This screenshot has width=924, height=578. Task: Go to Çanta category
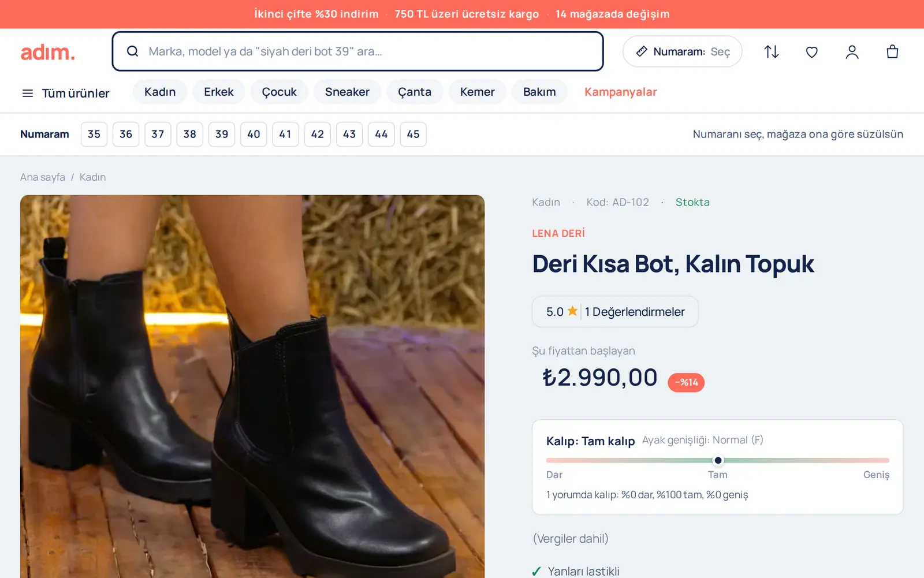pyautogui.click(x=415, y=92)
